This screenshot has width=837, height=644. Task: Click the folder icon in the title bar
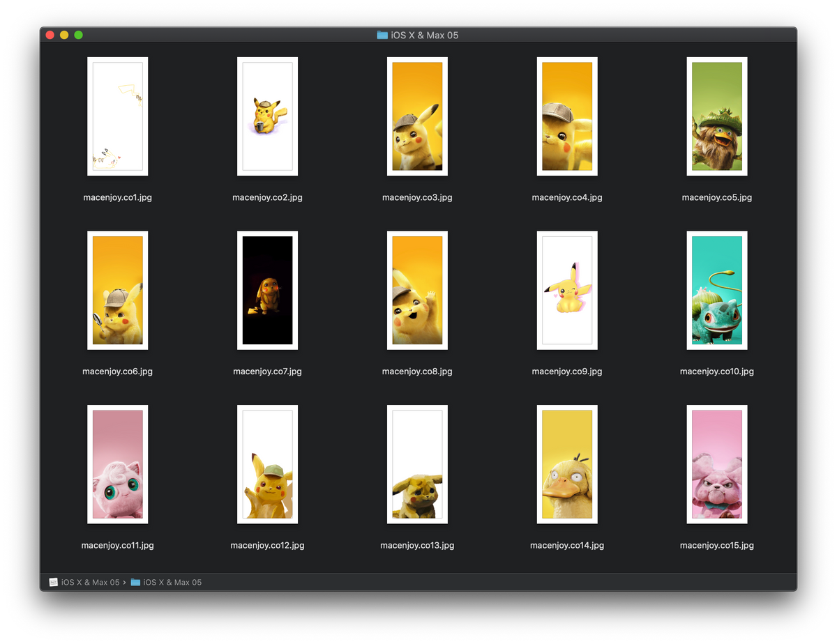coord(382,35)
